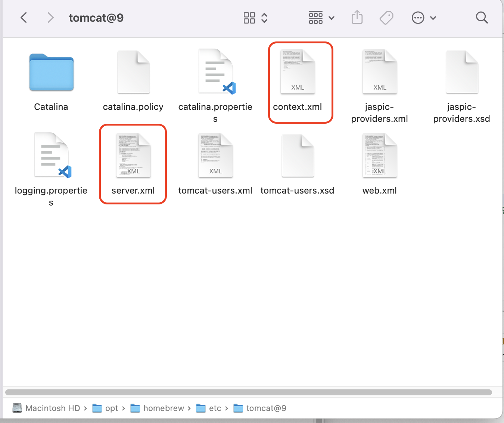
Task: Jump to the etc folder in path bar
Action: coord(209,408)
